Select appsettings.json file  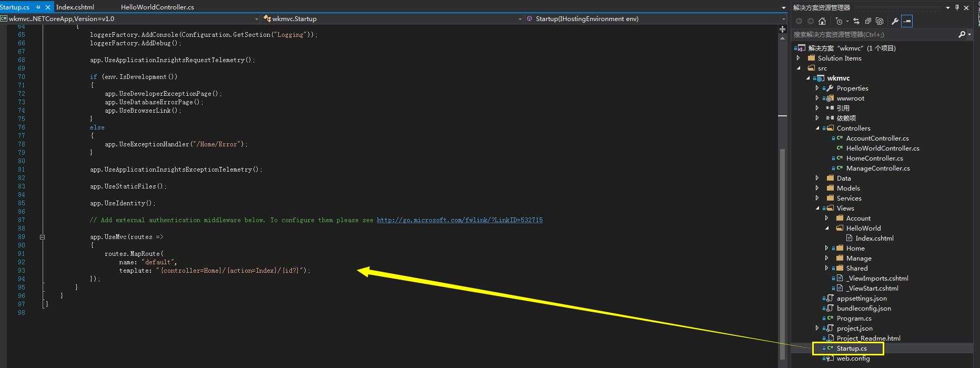pos(861,298)
